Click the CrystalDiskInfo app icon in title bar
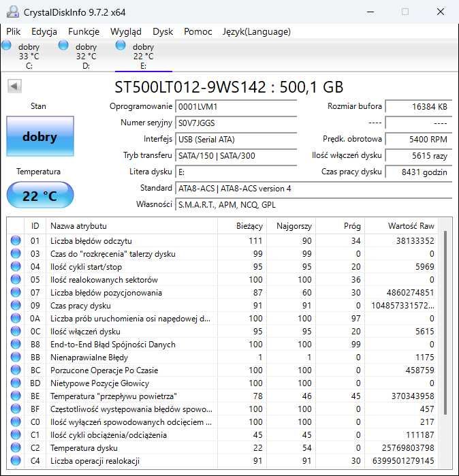The width and height of the screenshot is (459, 476). pyautogui.click(x=13, y=12)
